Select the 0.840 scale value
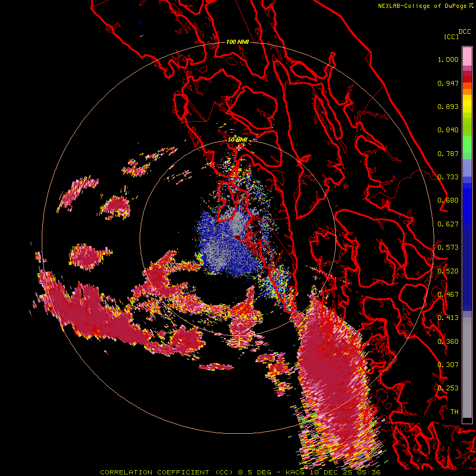The height and width of the screenshot is (476, 476). pos(448,130)
